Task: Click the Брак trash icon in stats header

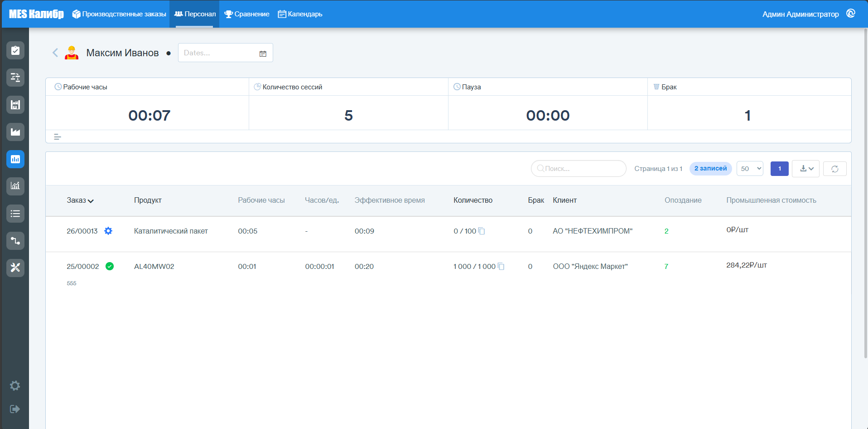Action: pos(656,87)
